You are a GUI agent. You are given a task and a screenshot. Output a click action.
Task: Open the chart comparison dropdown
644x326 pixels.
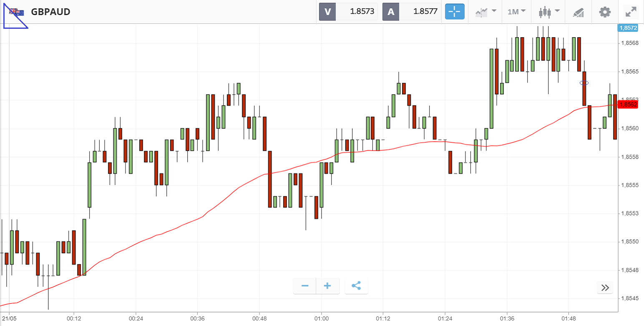(486, 12)
